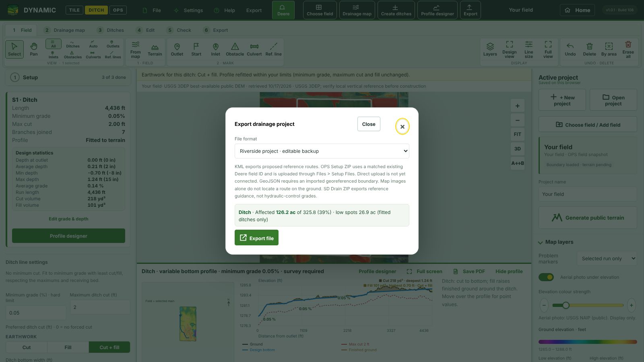Click the Project name field
The image size is (644, 362).
588,194
